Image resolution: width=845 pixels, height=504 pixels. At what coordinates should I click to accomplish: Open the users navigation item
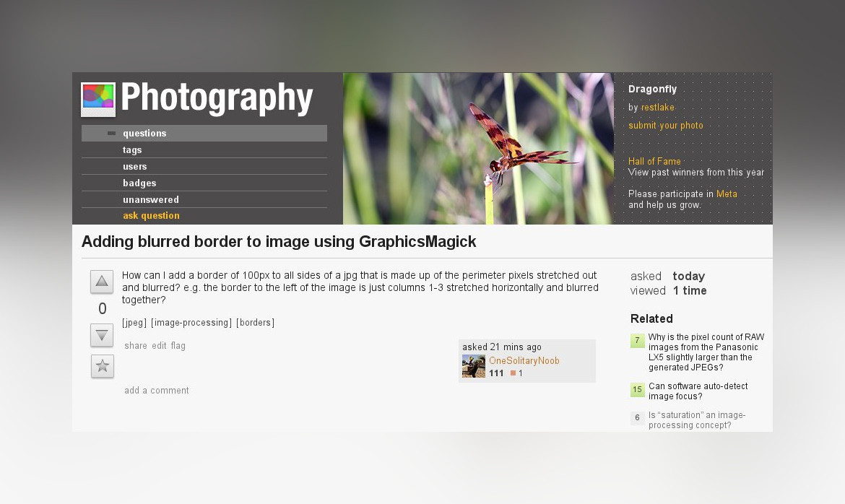tap(135, 167)
